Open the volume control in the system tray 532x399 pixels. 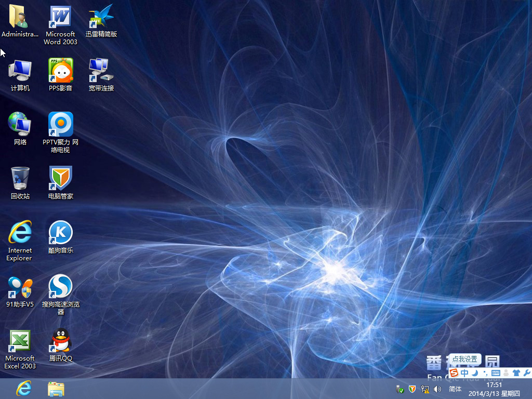tap(437, 389)
